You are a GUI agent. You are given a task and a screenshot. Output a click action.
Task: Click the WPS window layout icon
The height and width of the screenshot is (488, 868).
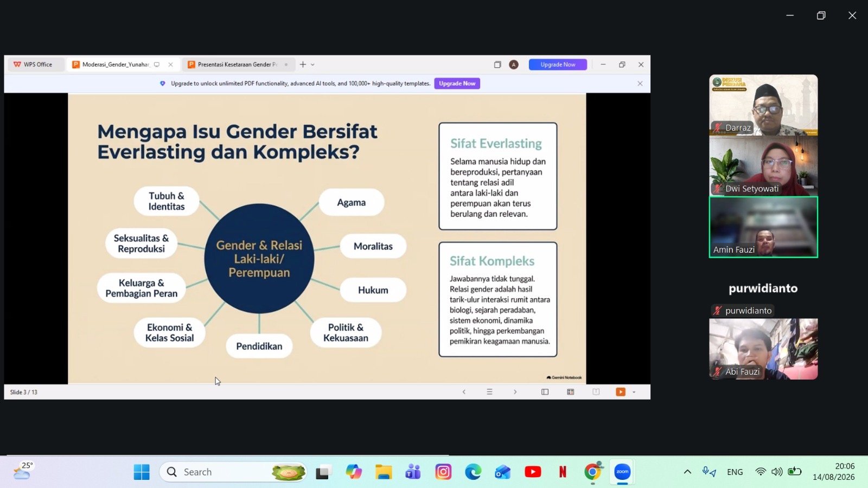point(497,65)
